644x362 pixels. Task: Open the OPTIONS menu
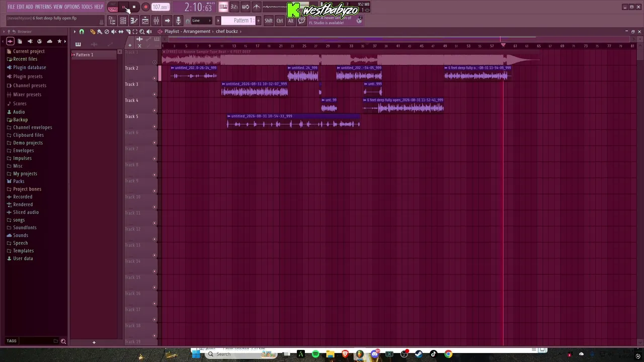pyautogui.click(x=72, y=7)
